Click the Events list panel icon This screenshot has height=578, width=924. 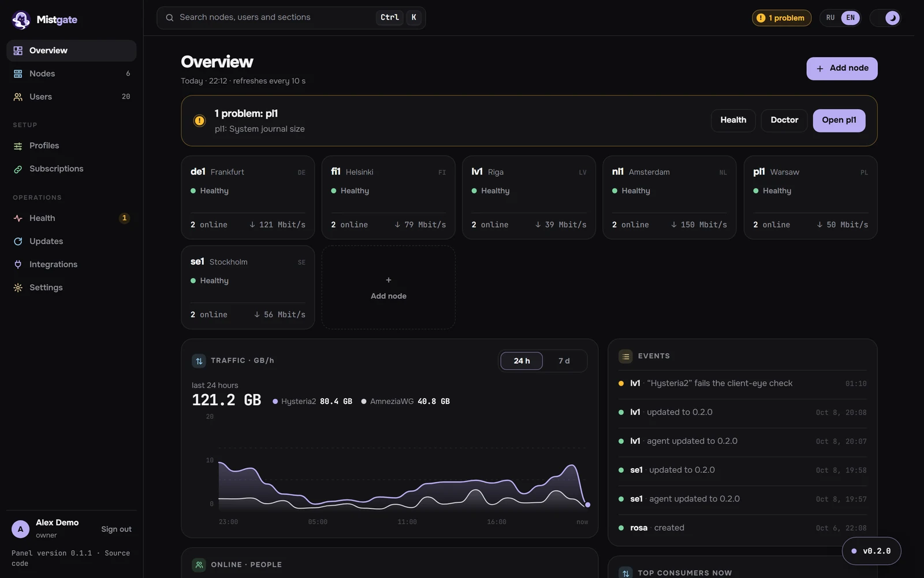point(625,357)
